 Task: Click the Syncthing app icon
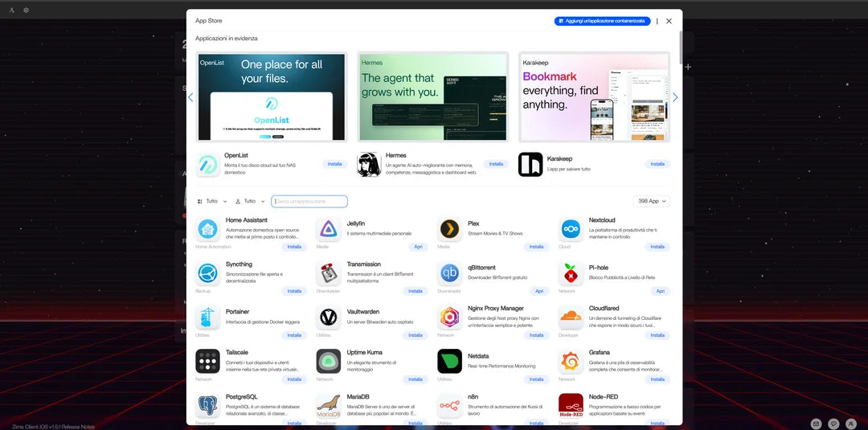[x=207, y=273]
